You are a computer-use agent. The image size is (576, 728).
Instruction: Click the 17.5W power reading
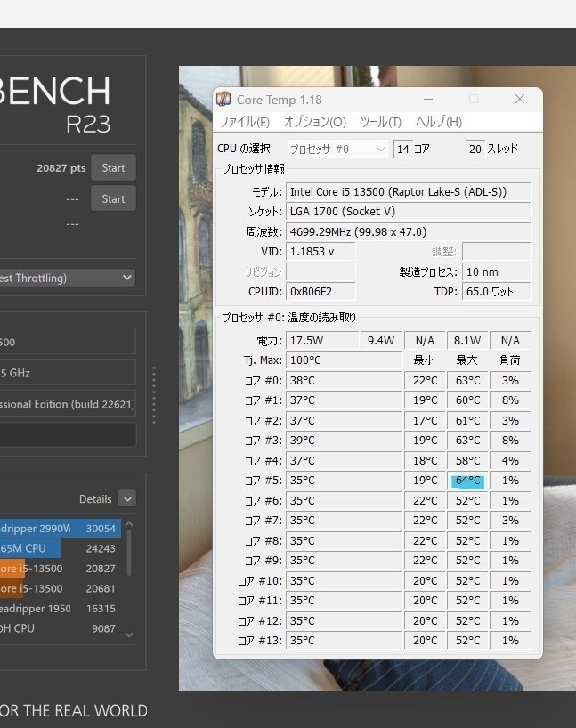pyautogui.click(x=323, y=340)
